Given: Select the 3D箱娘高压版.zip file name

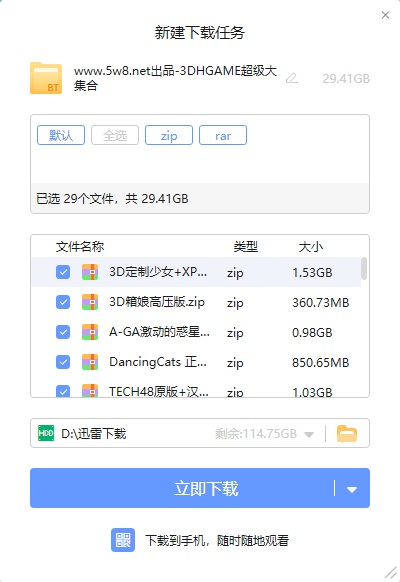Looking at the screenshot, I should click(x=157, y=302).
